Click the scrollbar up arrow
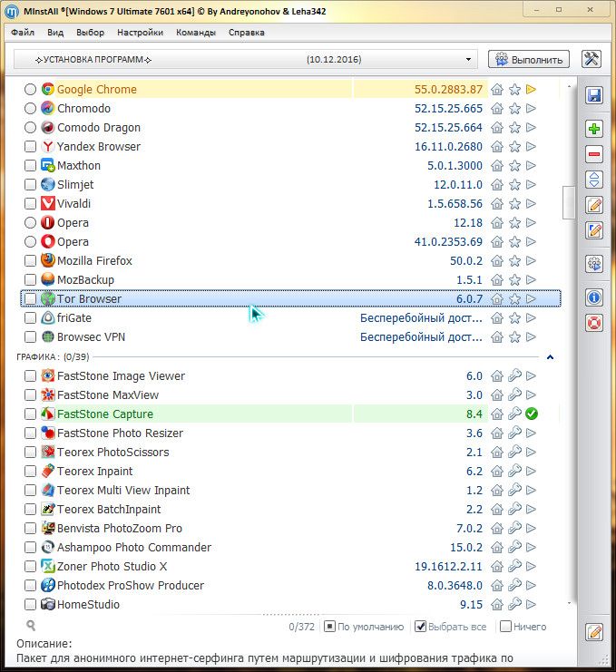This screenshot has width=616, height=672. 569,86
